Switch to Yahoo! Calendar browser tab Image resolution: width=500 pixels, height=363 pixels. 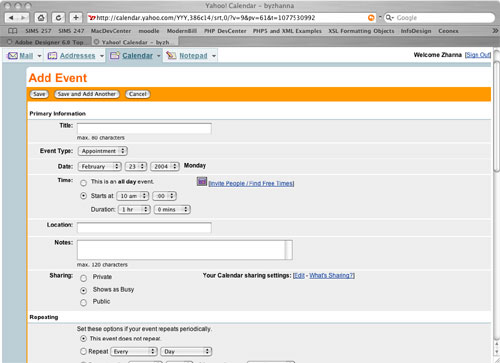(x=135, y=42)
